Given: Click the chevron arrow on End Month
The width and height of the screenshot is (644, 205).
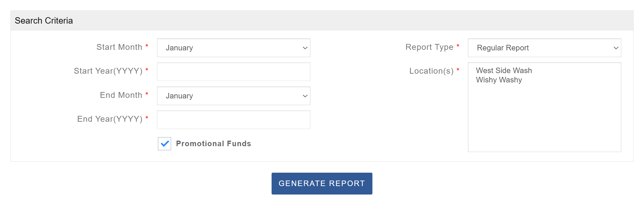Looking at the screenshot, I should tap(305, 96).
